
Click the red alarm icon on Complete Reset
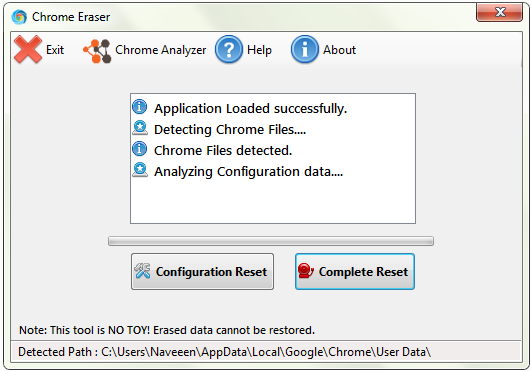coord(305,271)
